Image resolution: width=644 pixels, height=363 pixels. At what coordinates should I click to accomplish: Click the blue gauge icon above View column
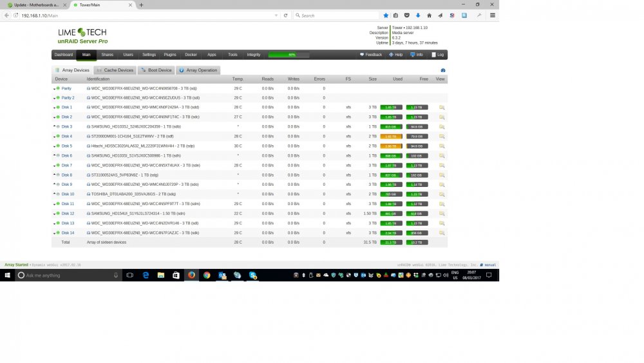coord(443,70)
